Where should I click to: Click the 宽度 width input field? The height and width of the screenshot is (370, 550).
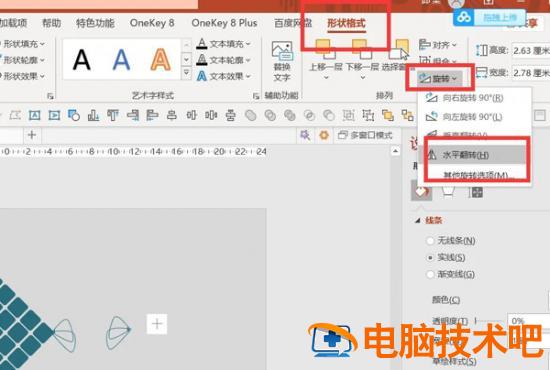tap(531, 73)
